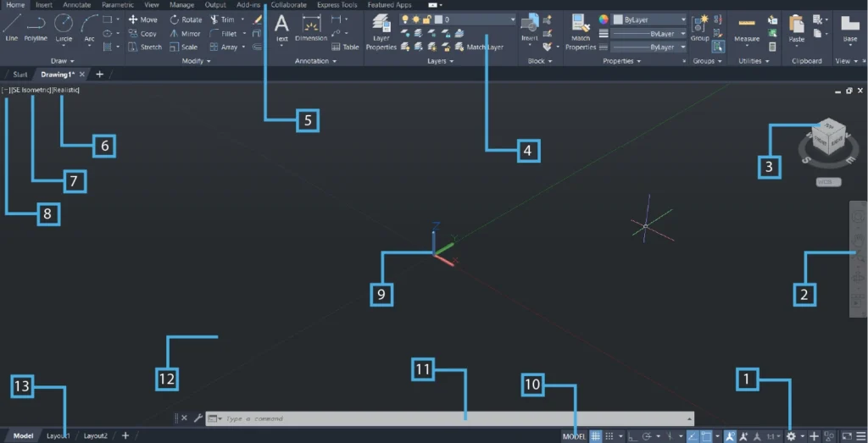This screenshot has height=443, width=868.
Task: Toggle object snap tracking in status bar
Action: click(692, 436)
